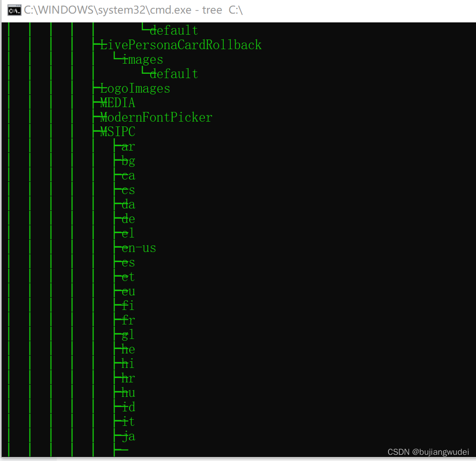Click the 'ja' subfolder entry

point(128,436)
